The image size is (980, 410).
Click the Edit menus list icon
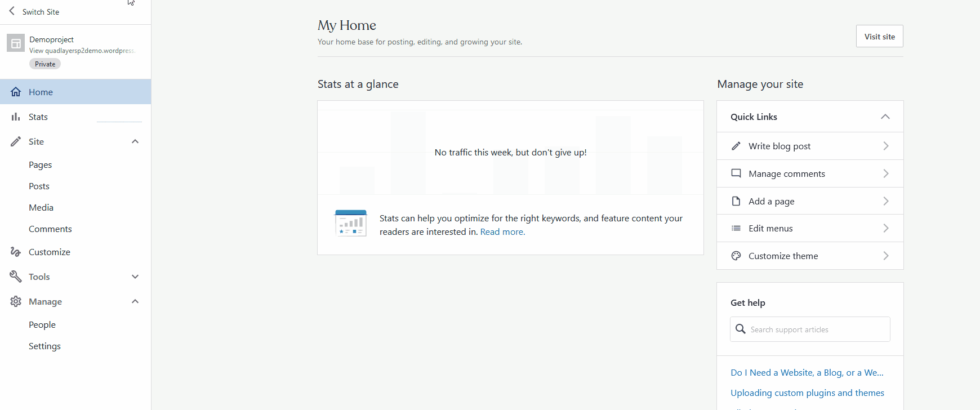736,228
